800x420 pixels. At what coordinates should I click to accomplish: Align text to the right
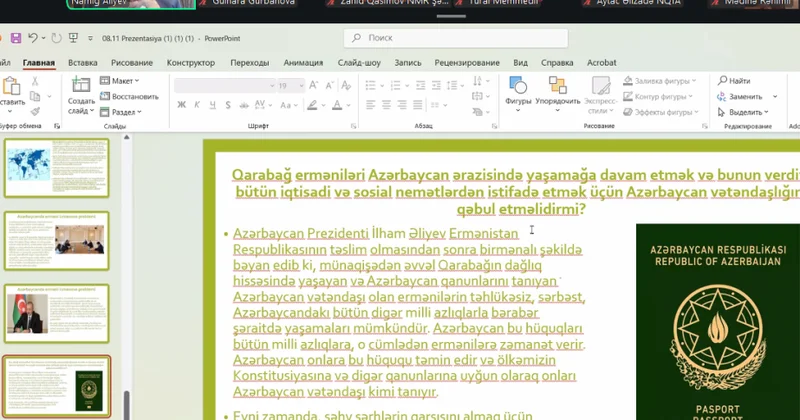click(x=402, y=105)
